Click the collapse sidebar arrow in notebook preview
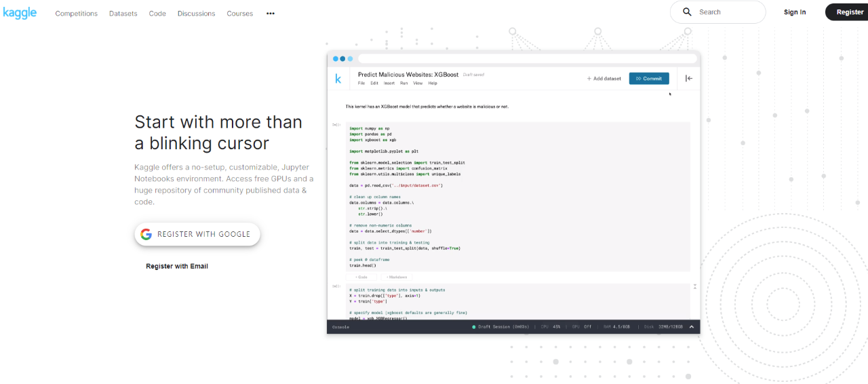Screen dimensions: 868x384 [688, 79]
